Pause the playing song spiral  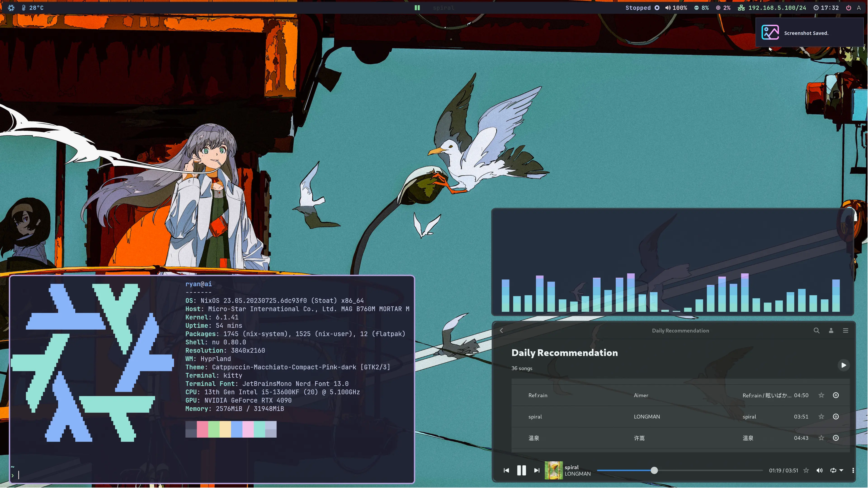[521, 470]
